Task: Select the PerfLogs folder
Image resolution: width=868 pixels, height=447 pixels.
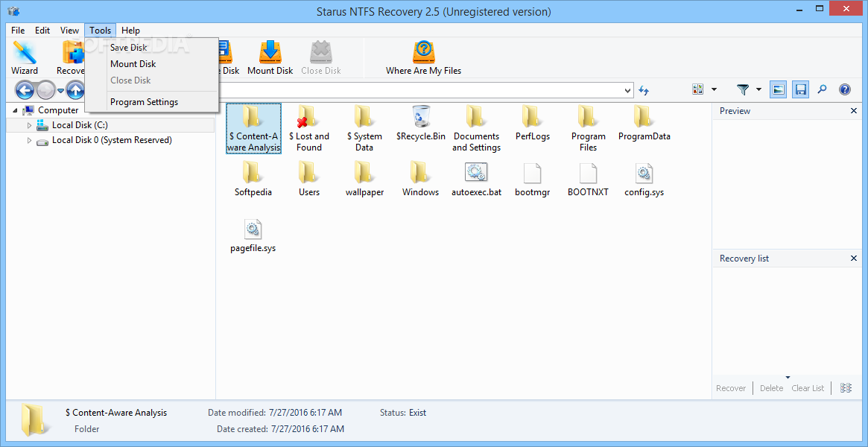Action: click(x=532, y=123)
